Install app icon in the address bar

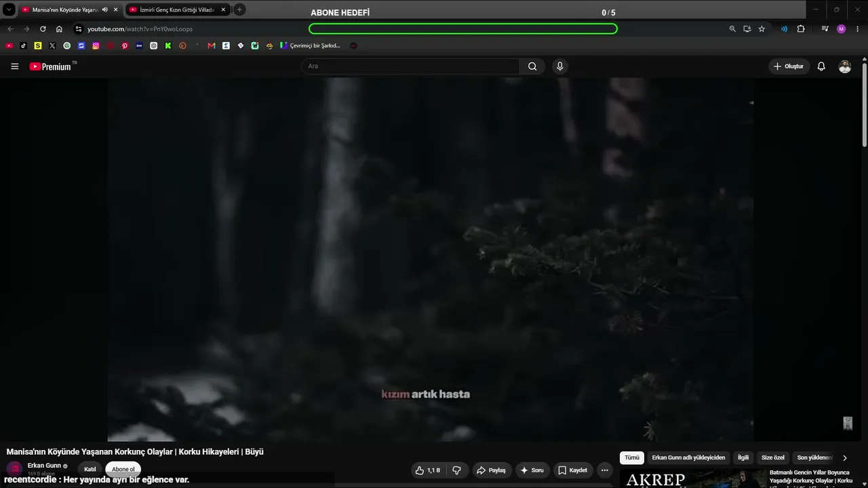coord(747,29)
